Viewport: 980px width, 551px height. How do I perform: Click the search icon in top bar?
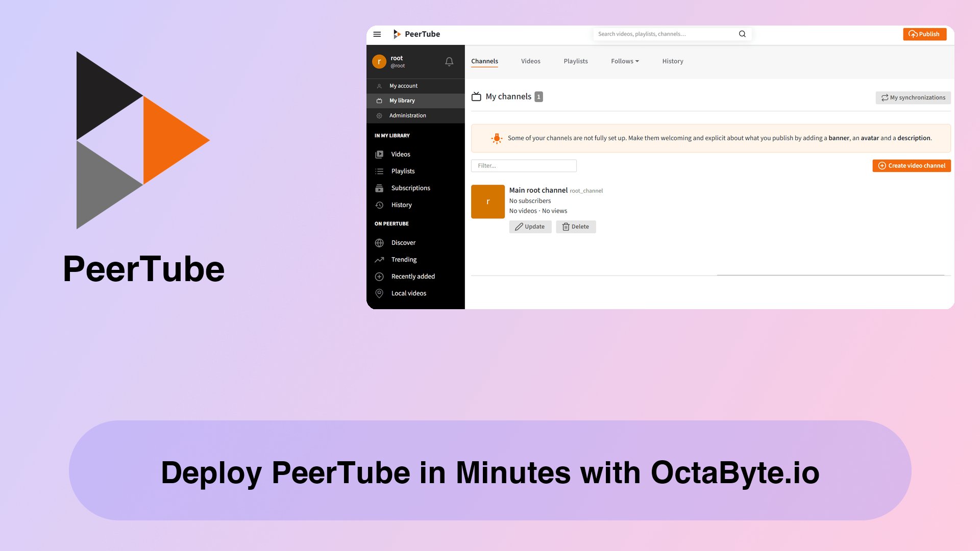coord(743,34)
